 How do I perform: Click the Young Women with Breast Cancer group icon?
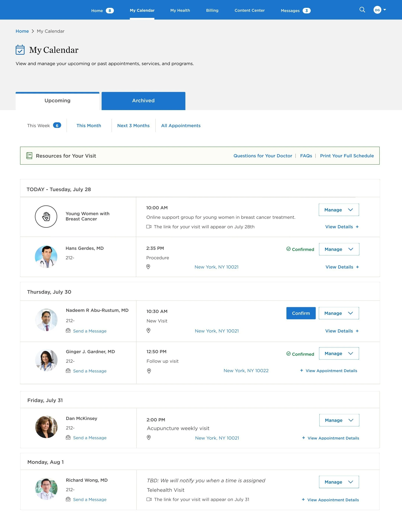(46, 216)
